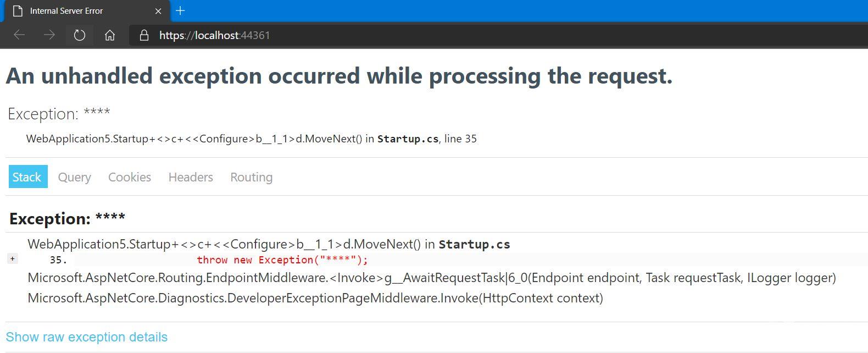Click the browser forward arrow
868x353 pixels.
point(49,35)
